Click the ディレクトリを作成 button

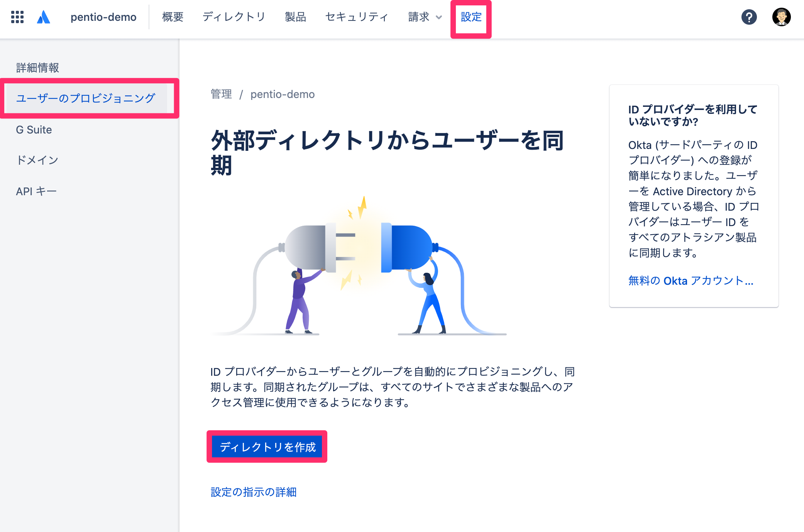point(267,447)
